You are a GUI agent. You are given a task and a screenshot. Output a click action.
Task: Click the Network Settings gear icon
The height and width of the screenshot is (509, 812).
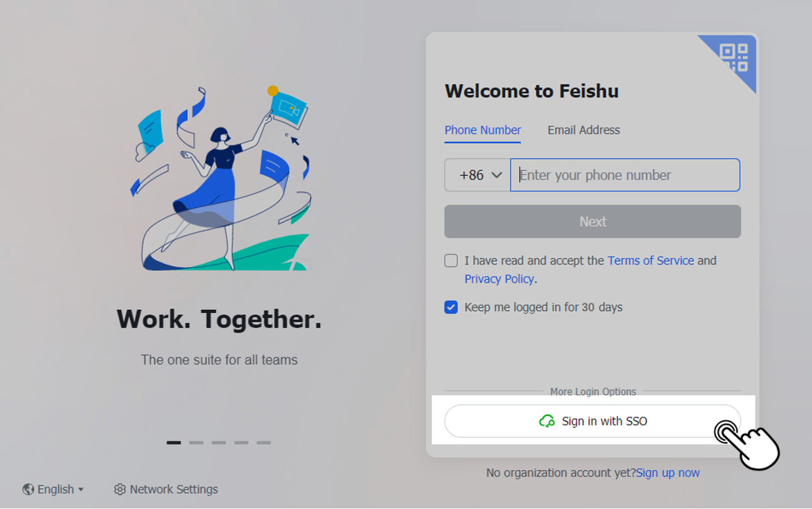pos(120,489)
